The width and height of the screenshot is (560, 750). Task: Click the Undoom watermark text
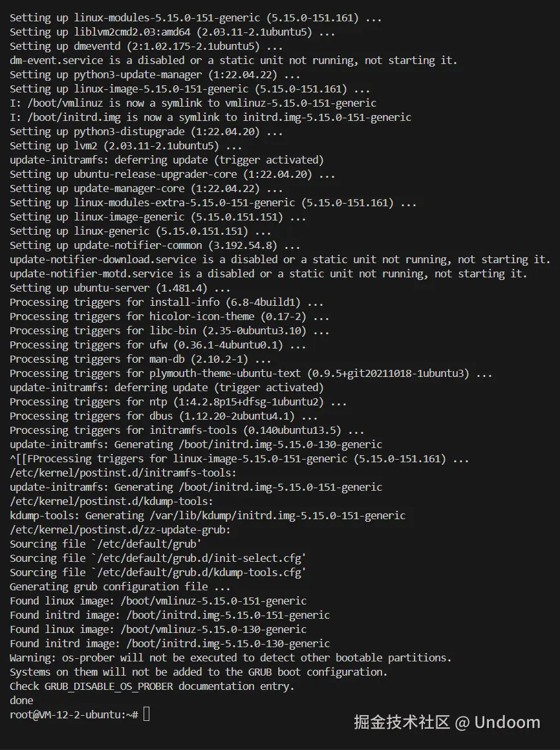pos(508,722)
